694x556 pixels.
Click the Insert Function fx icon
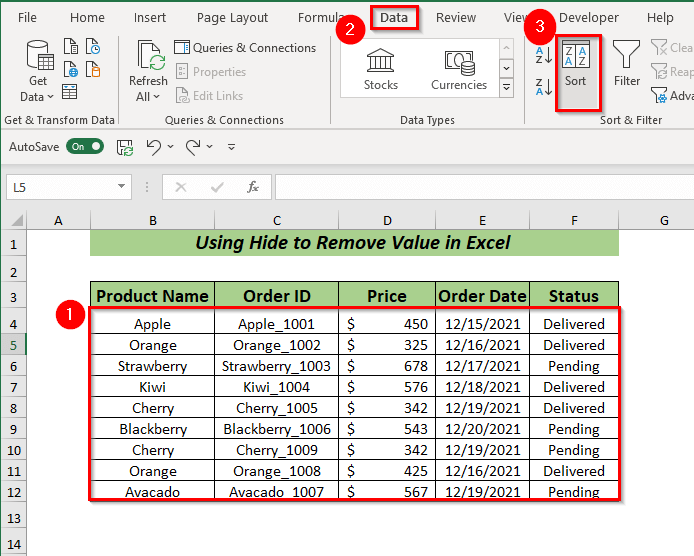tap(253, 187)
